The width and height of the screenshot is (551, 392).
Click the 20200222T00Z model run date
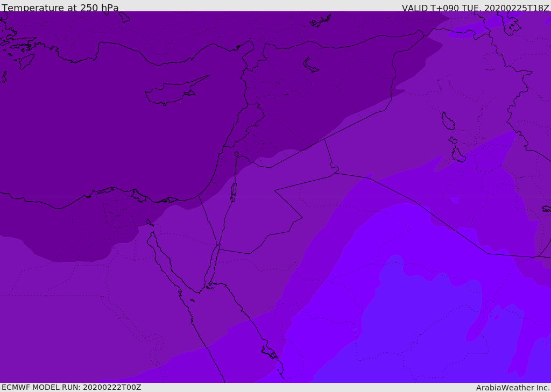point(111,387)
